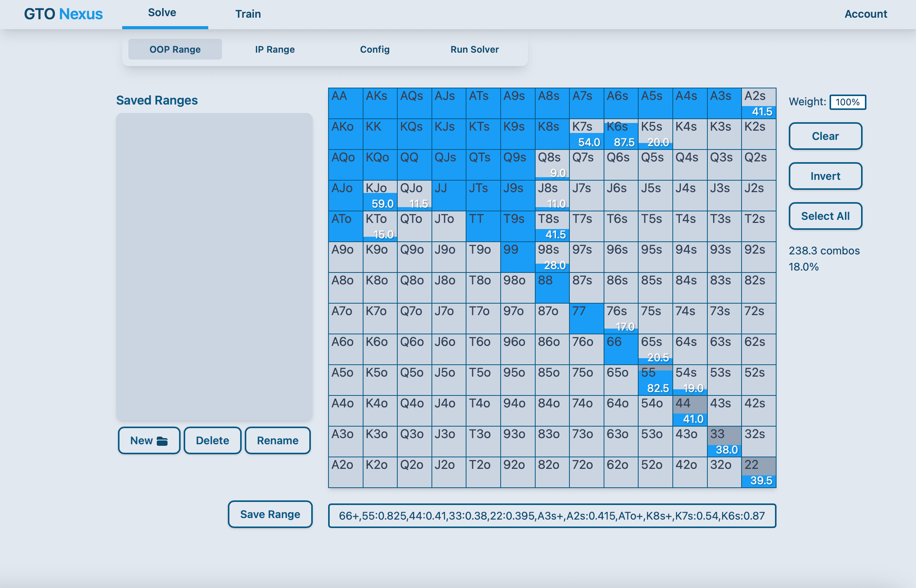This screenshot has width=916, height=588.
Task: Click the New folder icon button
Action: [149, 440]
